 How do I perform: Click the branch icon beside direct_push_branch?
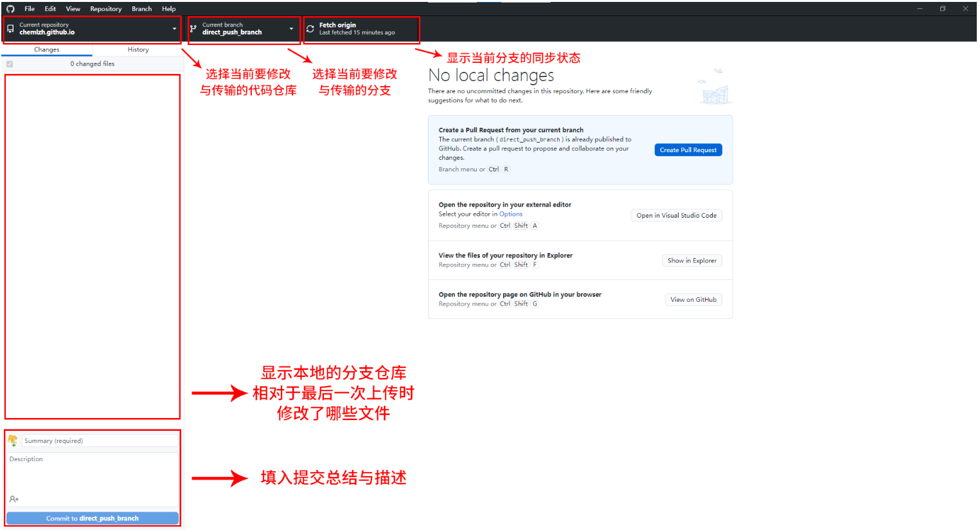(193, 29)
